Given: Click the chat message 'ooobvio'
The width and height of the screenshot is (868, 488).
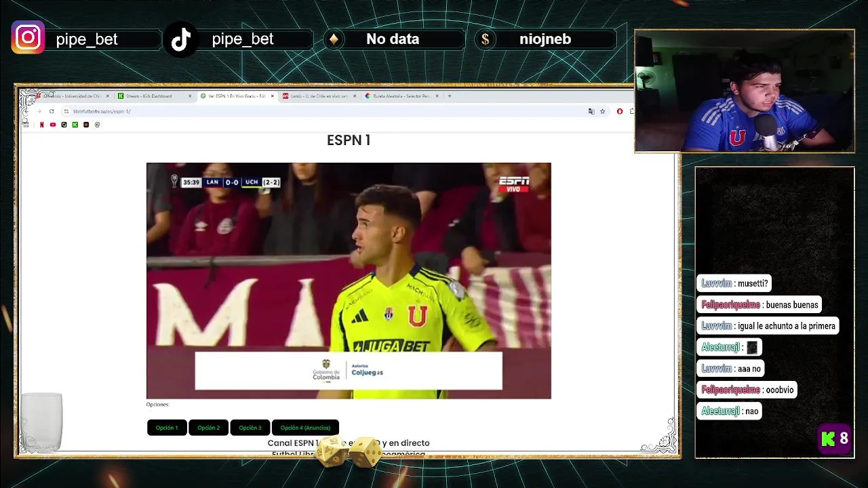Looking at the screenshot, I should tap(747, 390).
